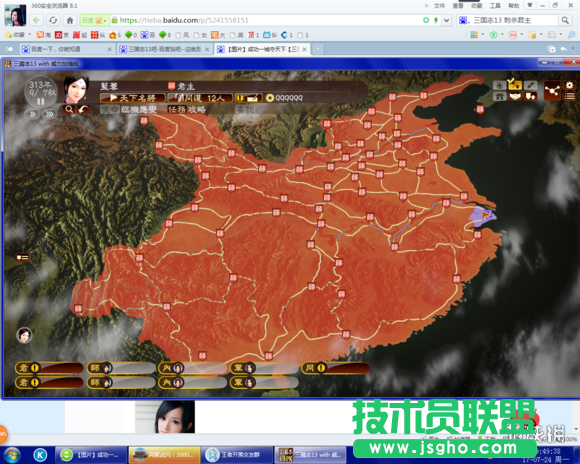The image size is (580, 464).
Task: Open the 工具 menu
Action: (495, 6)
